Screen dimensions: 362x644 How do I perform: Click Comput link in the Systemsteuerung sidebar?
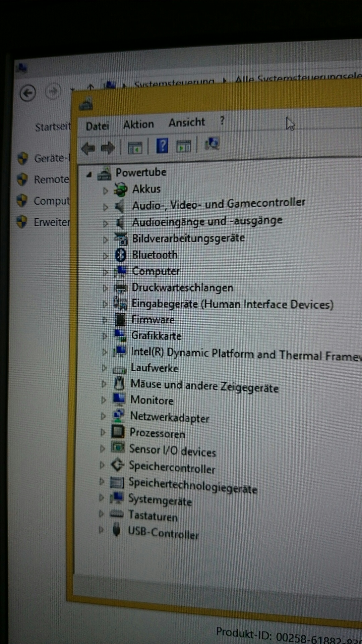(52, 201)
